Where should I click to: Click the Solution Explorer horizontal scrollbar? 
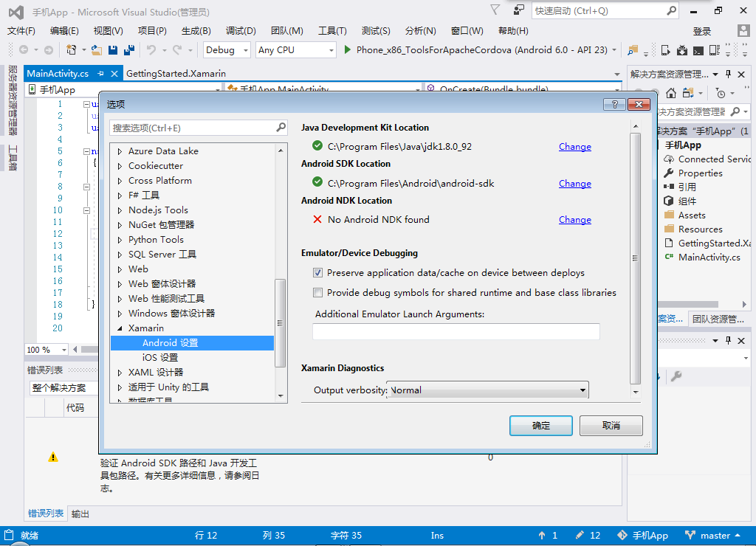click(x=689, y=304)
